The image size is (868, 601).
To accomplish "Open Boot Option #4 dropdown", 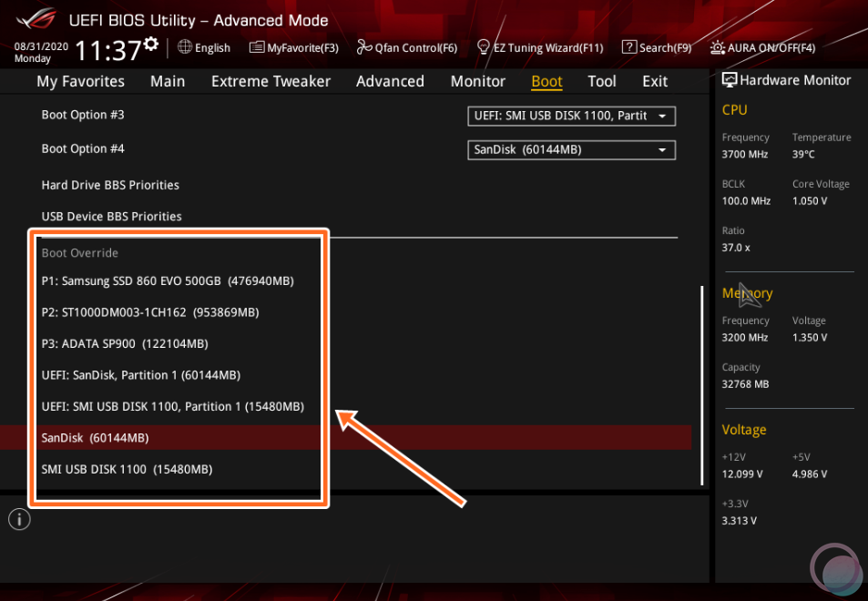I will (571, 150).
